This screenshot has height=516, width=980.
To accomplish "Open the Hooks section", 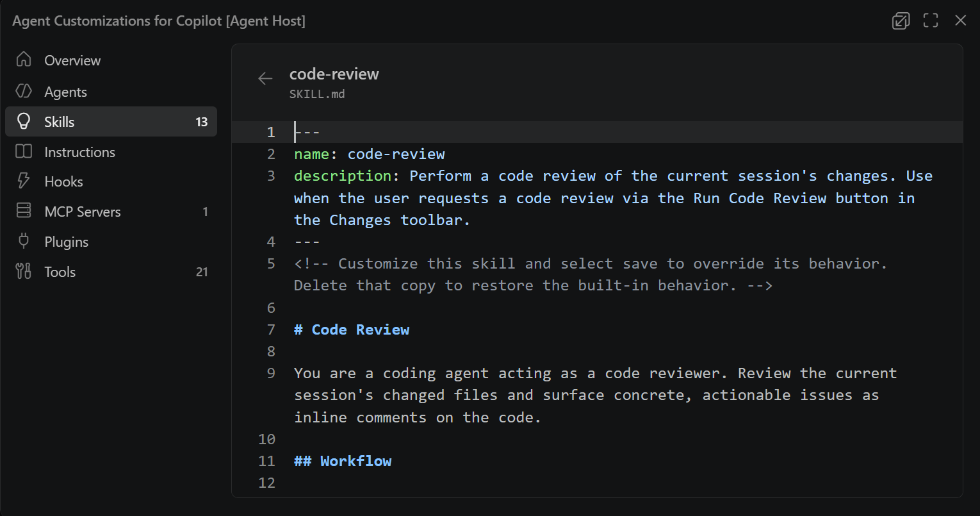I will pyautogui.click(x=111, y=181).
